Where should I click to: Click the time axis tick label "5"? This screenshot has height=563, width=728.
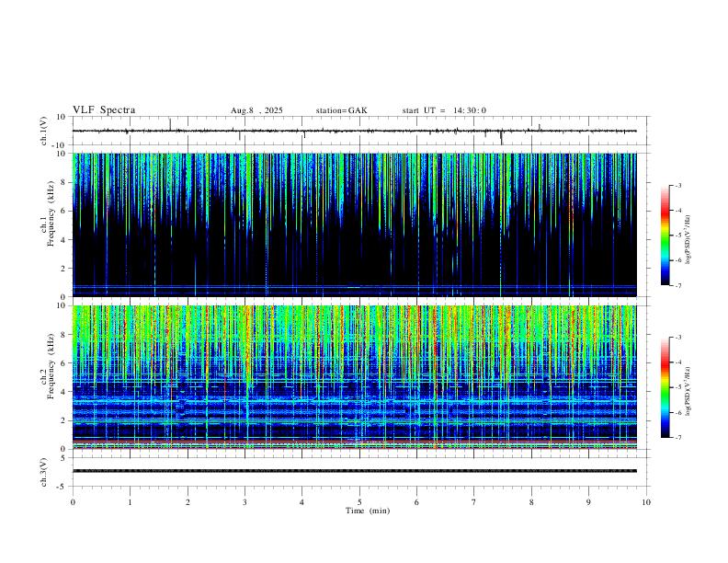pos(359,502)
